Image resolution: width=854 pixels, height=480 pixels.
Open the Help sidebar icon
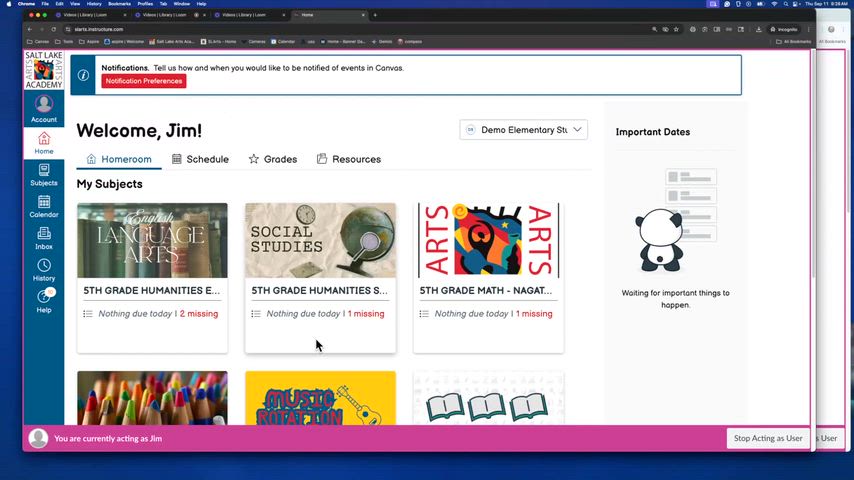[43, 300]
